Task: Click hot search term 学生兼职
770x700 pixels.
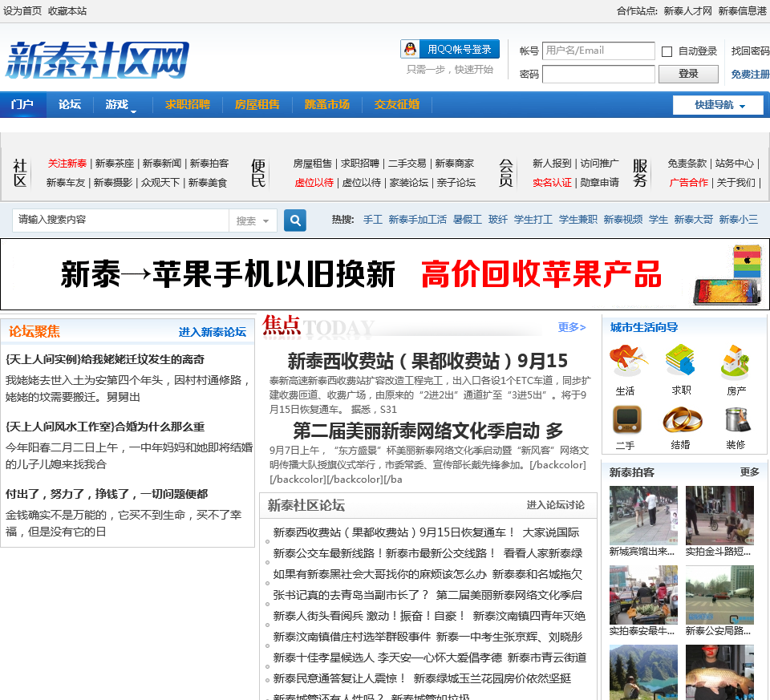Action: [578, 220]
